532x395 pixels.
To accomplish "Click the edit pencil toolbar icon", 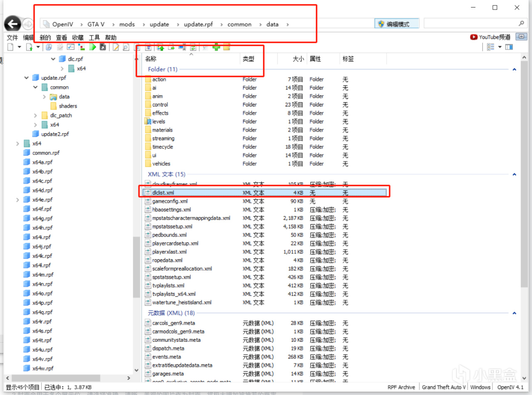I will (116, 47).
